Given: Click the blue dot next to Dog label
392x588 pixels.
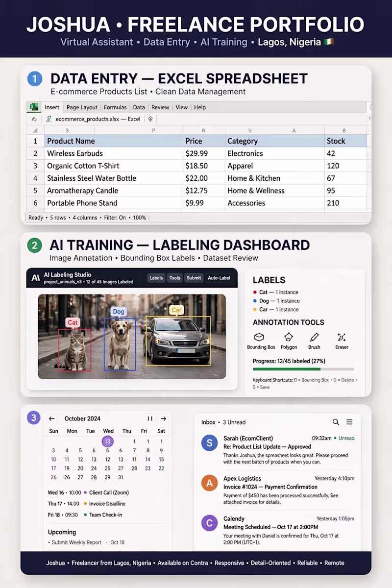Looking at the screenshot, I should pyautogui.click(x=255, y=301).
